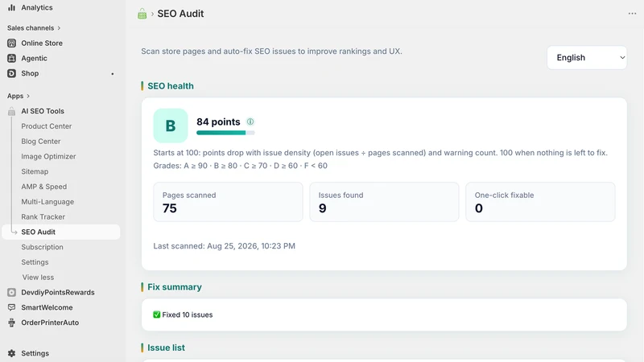Open Product Center in sidebar
Image resolution: width=644 pixels, height=362 pixels.
47,126
